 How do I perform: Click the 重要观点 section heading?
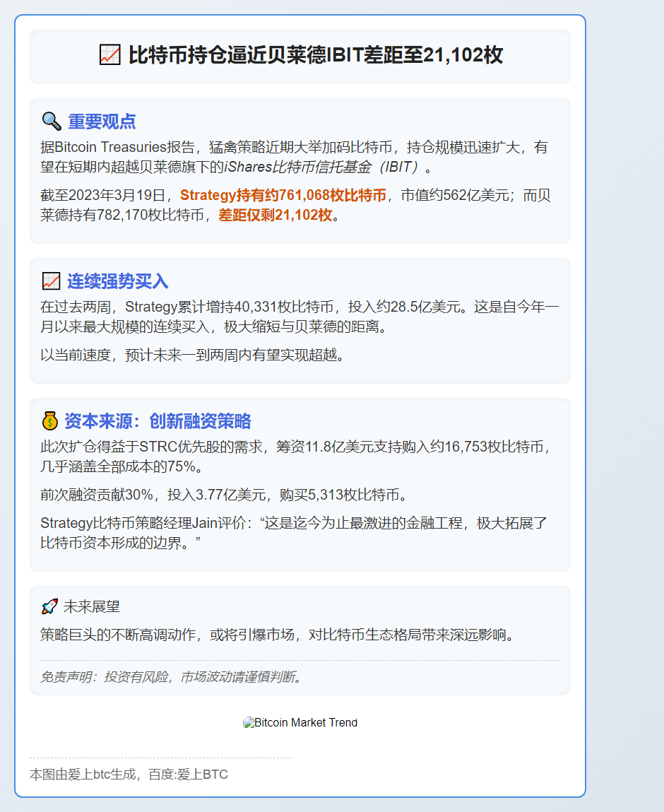[102, 121]
